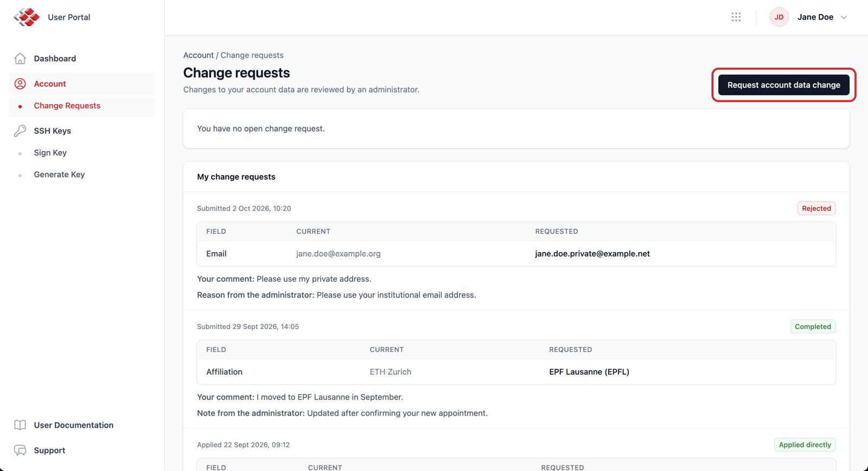Click the Dashboard home icon
This screenshot has height=471, width=868.
20,59
